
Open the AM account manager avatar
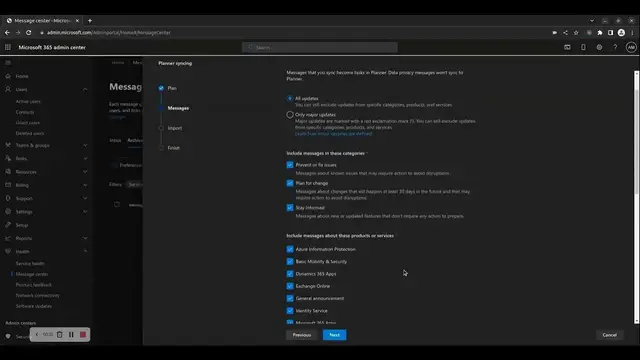pos(631,47)
